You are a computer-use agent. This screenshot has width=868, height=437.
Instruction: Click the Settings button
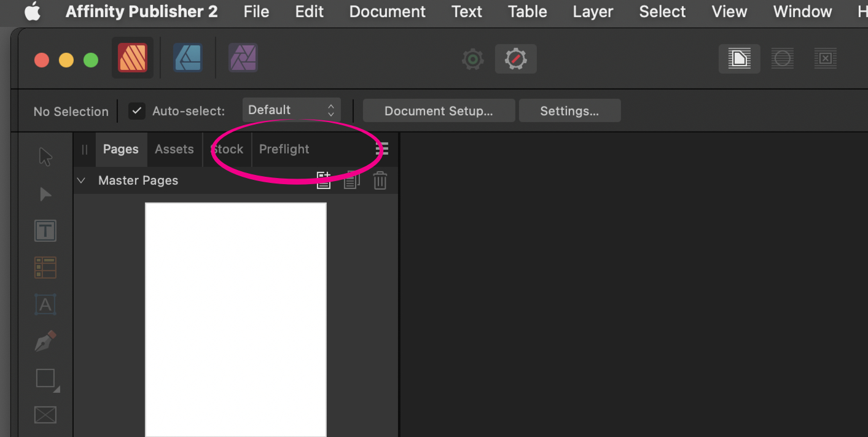[569, 111]
